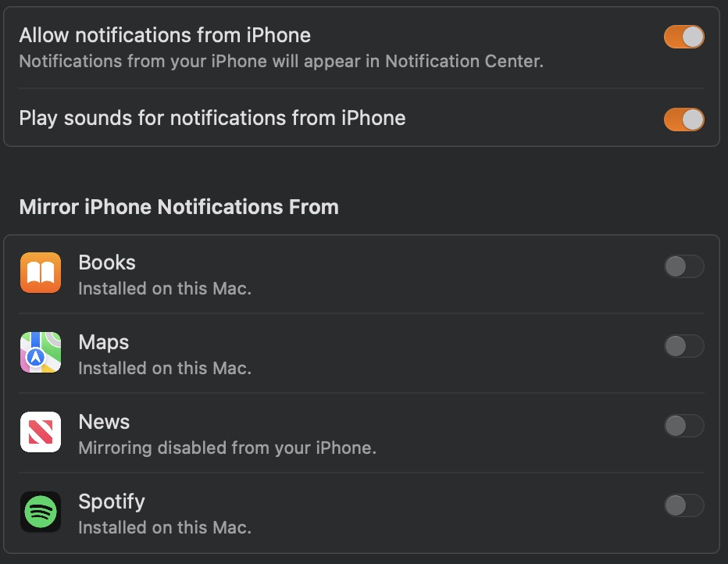Click the Notification Center description text
This screenshot has height=564, width=728.
coord(281,61)
